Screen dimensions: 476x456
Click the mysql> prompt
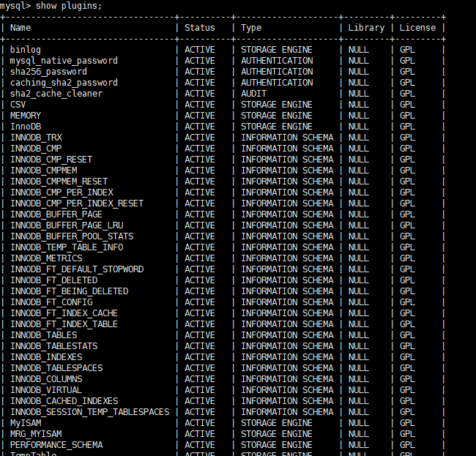point(15,6)
